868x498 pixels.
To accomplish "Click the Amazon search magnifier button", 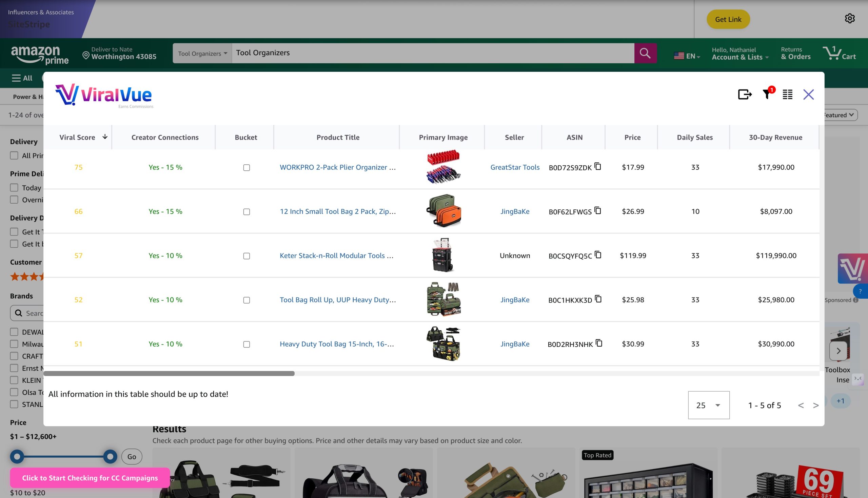I will click(645, 53).
